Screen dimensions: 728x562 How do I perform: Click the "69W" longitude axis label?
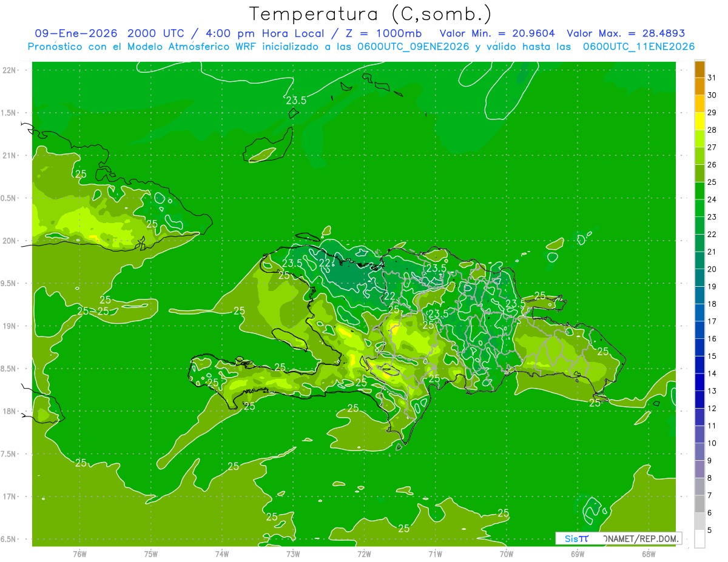pos(578,554)
